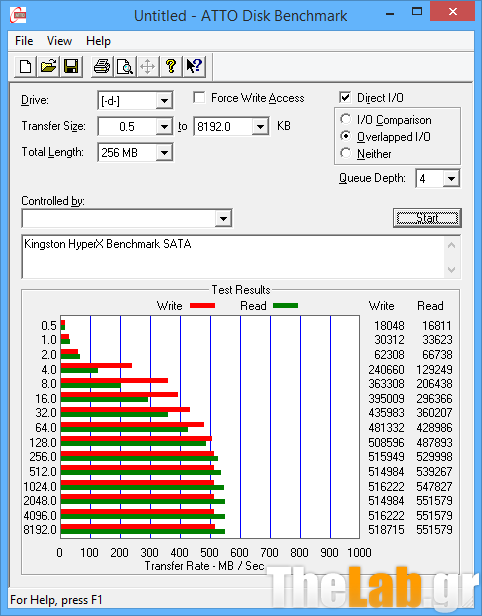Open a saved benchmark with the folder icon

click(x=48, y=66)
